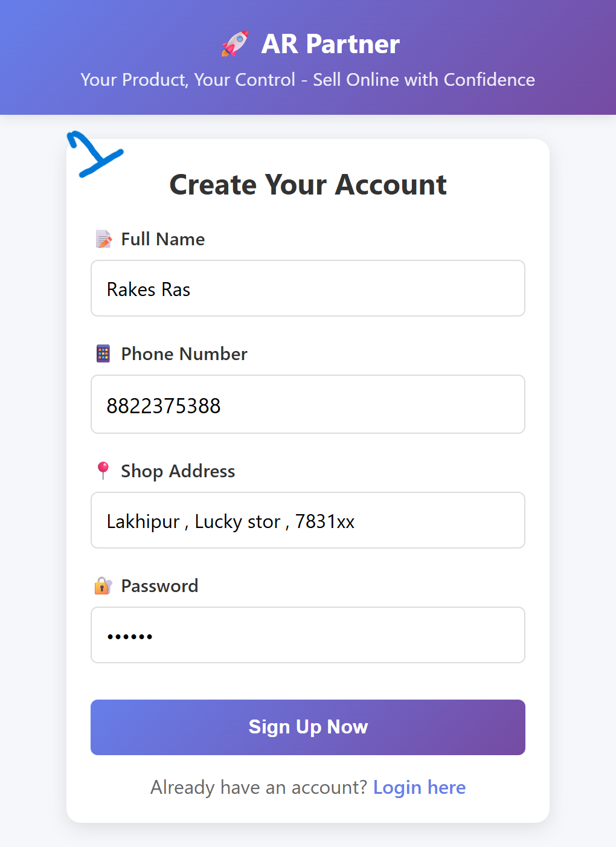Click the AR Partner title text
Image resolution: width=616 pixels, height=847 pixels.
coord(330,44)
